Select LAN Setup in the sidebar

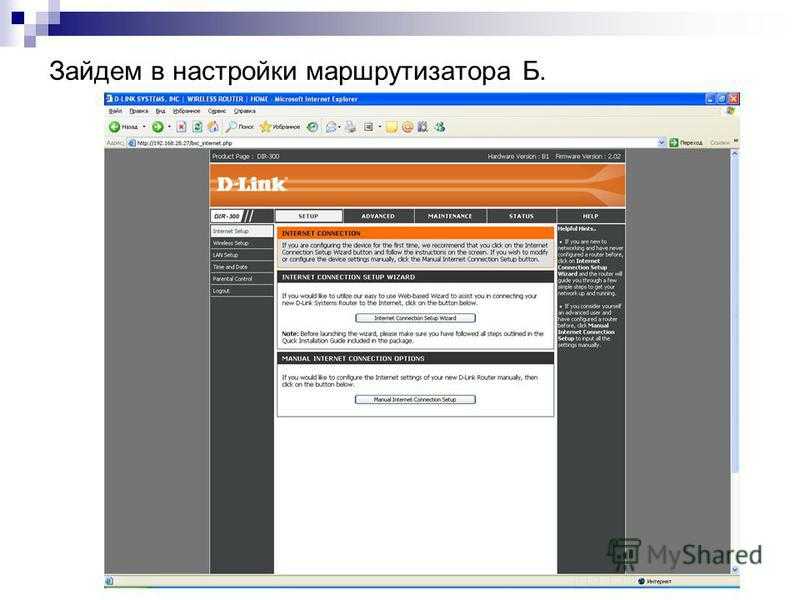click(x=242, y=255)
